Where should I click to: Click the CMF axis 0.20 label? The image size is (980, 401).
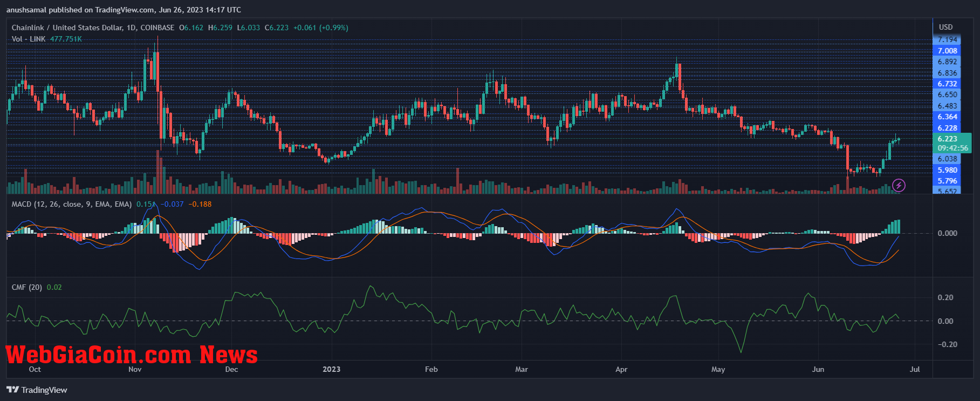pyautogui.click(x=945, y=297)
